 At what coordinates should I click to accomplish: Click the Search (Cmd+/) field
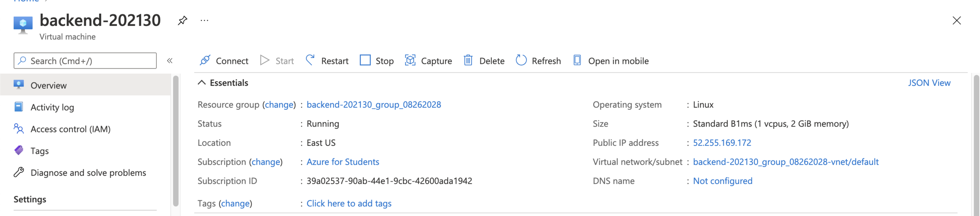point(85,61)
